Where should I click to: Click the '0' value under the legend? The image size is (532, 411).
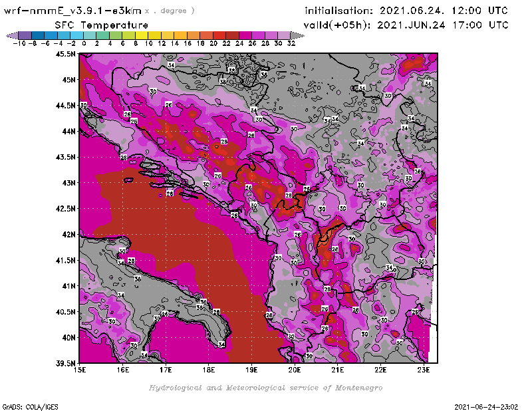click(x=84, y=43)
